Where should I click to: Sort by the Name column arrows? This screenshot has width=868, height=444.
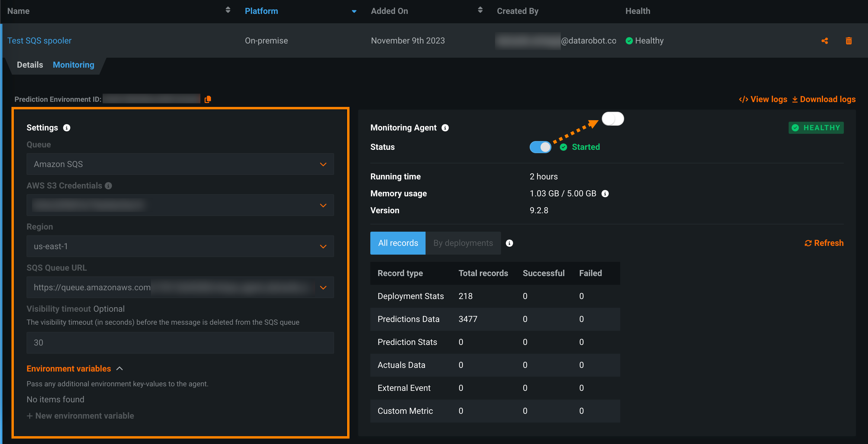click(228, 10)
